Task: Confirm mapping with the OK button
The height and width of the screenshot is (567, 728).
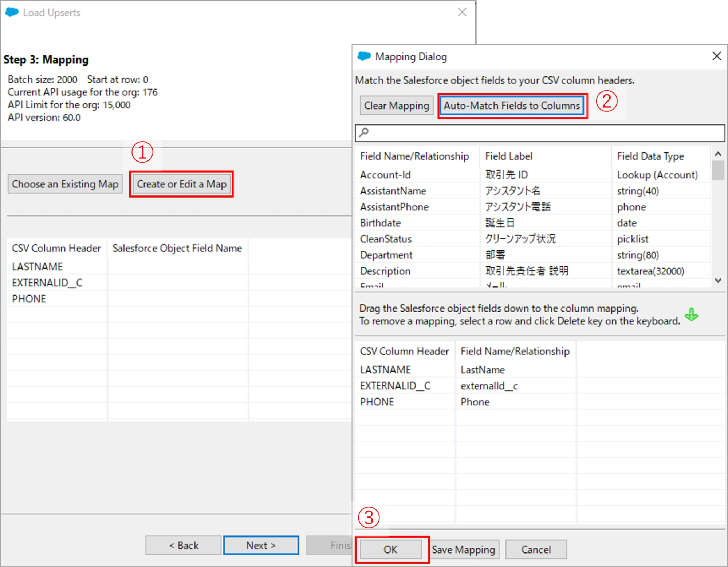Action: [x=390, y=549]
